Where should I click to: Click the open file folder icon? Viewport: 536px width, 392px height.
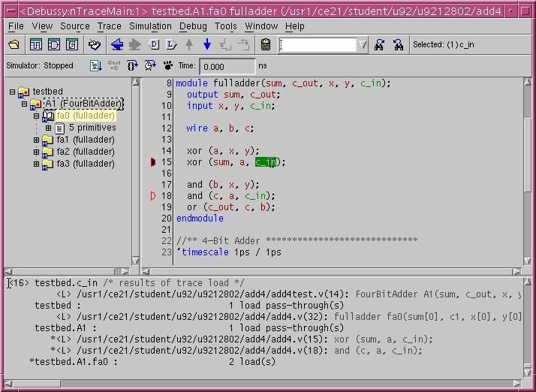click(14, 45)
